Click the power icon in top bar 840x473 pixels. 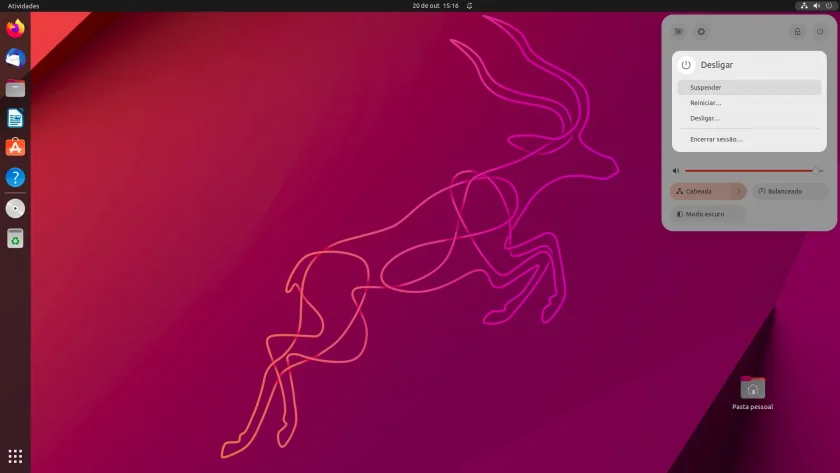[x=829, y=5]
